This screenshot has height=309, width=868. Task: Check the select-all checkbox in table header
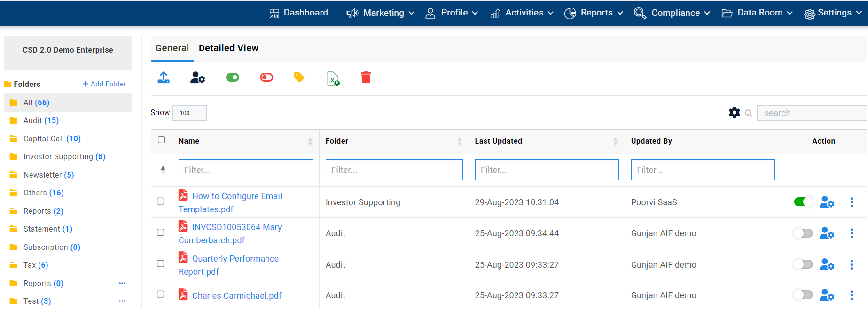[x=162, y=140]
